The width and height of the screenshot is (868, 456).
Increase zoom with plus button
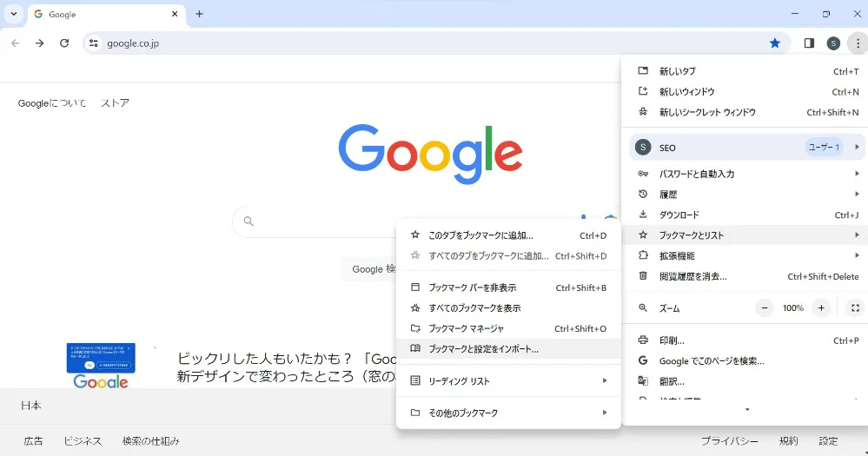click(x=821, y=308)
